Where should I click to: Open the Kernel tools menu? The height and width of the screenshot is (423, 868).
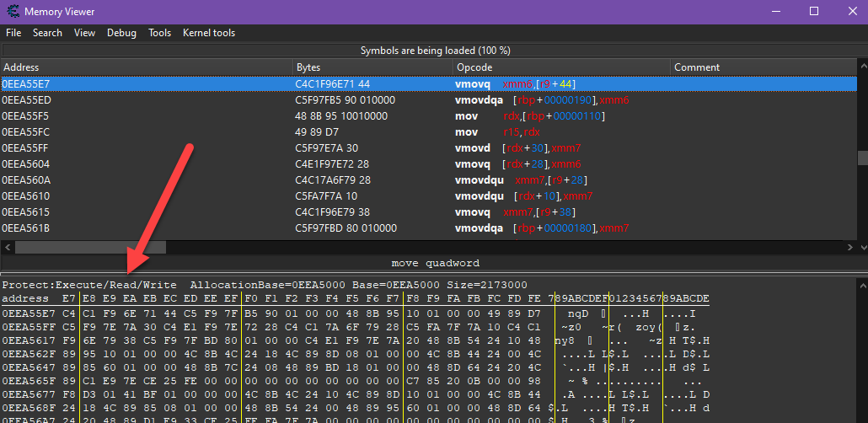[209, 33]
